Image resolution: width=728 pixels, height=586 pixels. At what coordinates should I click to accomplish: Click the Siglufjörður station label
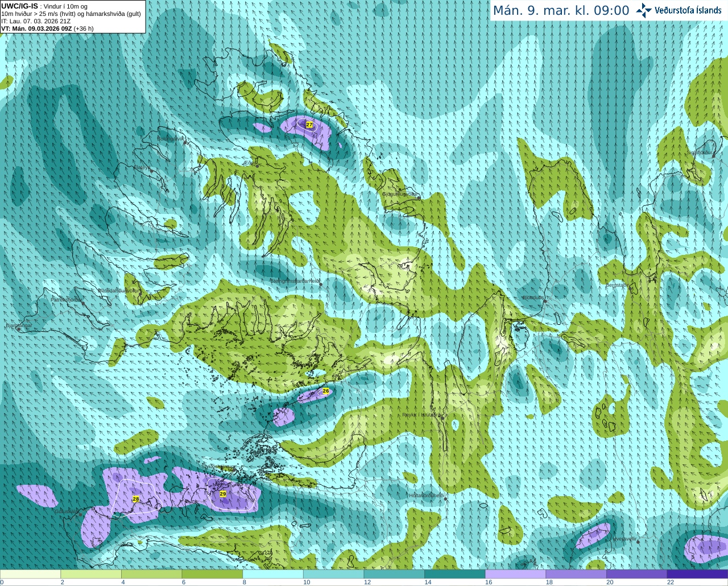700,152
